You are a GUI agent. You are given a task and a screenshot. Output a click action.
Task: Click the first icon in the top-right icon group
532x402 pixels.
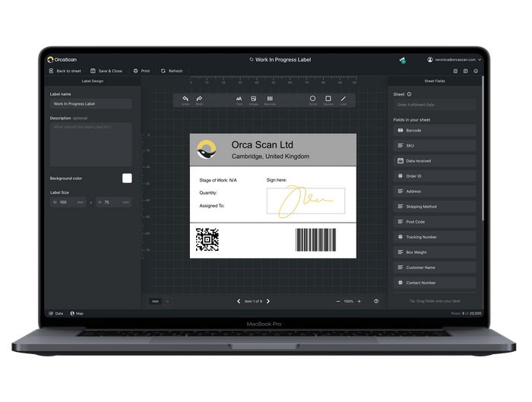coord(456,71)
